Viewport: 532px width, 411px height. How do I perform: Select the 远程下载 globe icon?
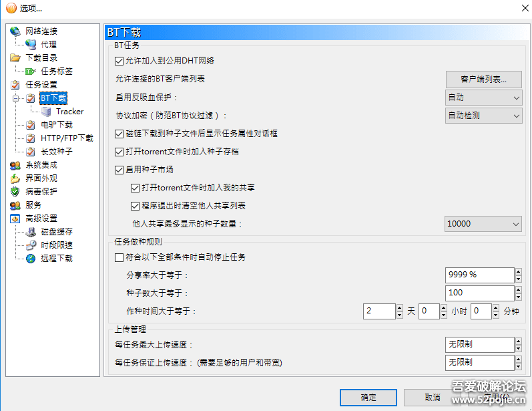click(31, 259)
